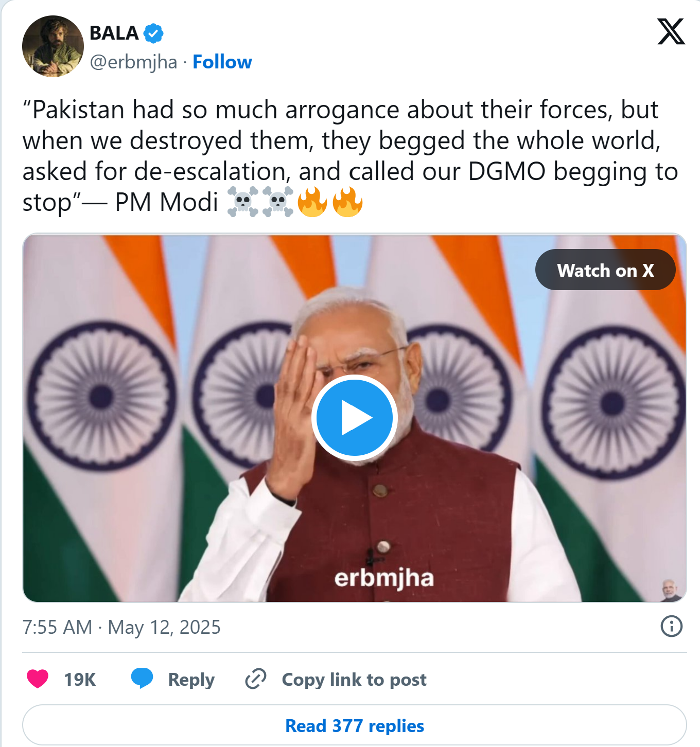This screenshot has width=700, height=747.
Task: Play the embedded video
Action: tap(354, 418)
